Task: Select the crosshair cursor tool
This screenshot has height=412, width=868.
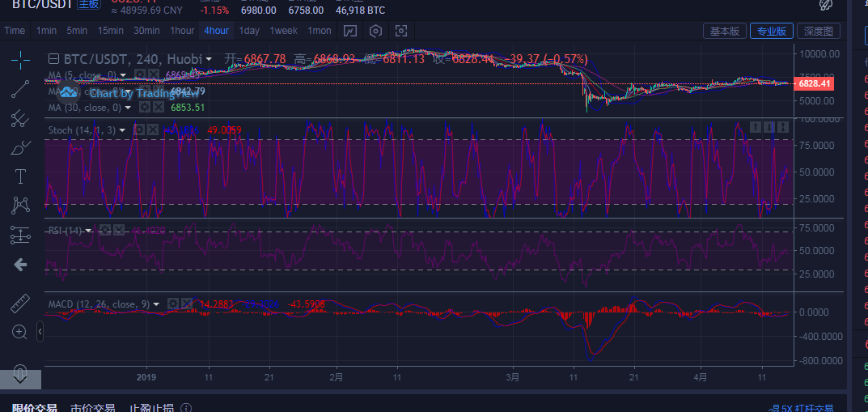Action: (20, 59)
